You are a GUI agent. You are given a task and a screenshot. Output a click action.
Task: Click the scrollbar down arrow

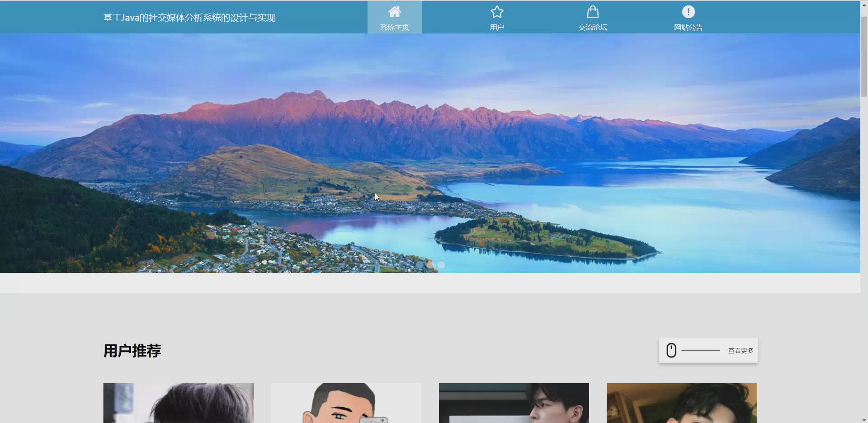pyautogui.click(x=864, y=419)
